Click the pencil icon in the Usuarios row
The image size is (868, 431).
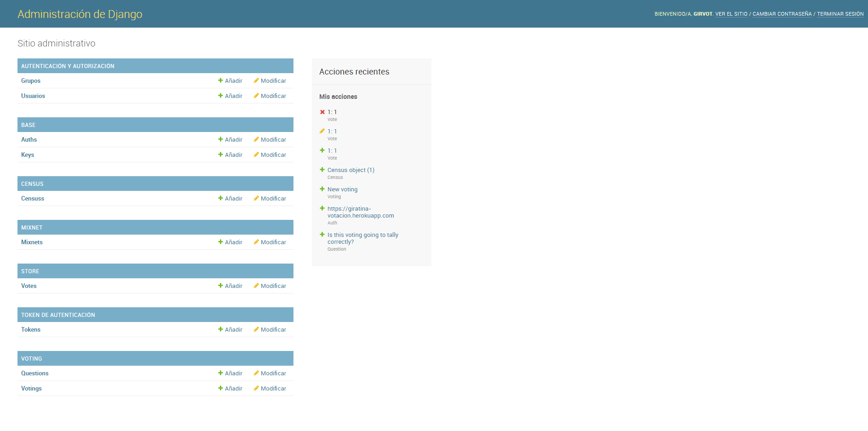click(x=256, y=96)
